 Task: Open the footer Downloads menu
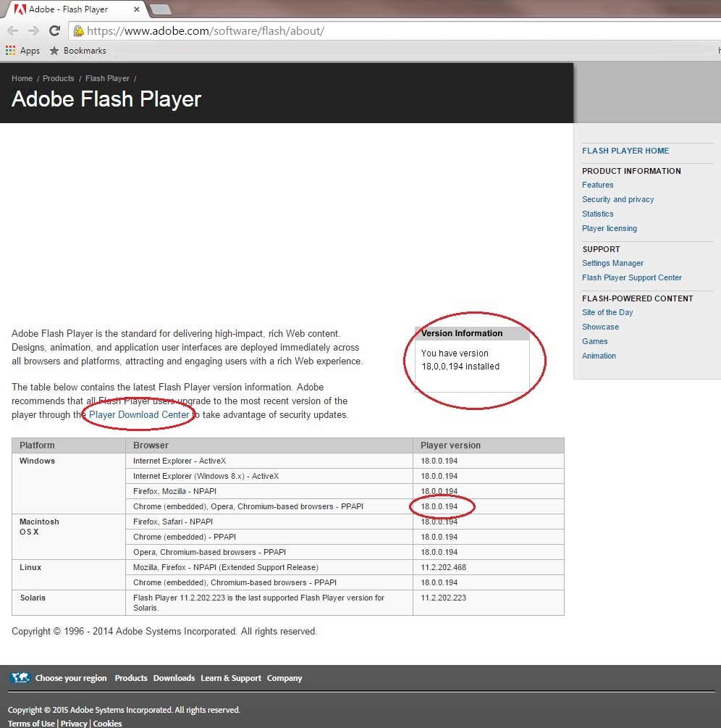(x=174, y=678)
